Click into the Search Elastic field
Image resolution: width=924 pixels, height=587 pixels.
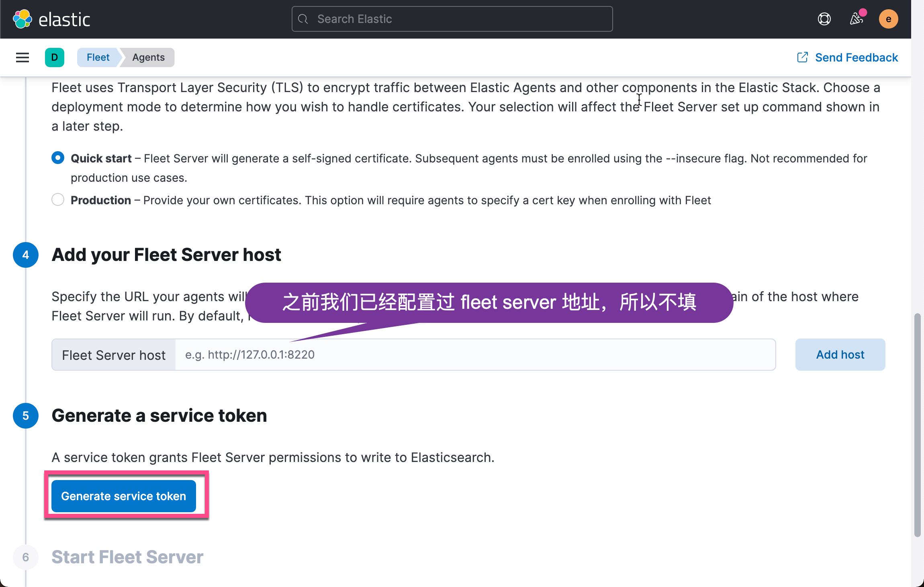click(x=458, y=19)
